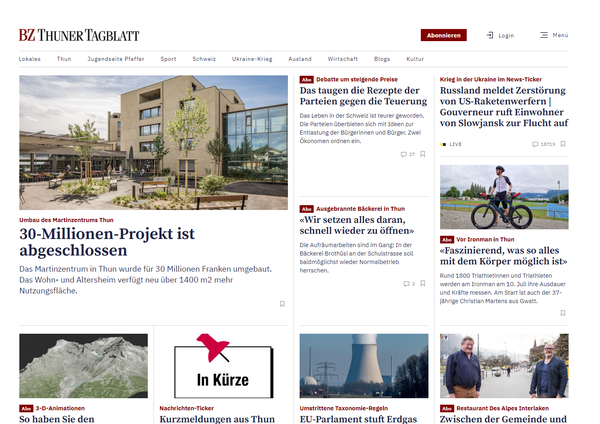The width and height of the screenshot is (600, 424).
Task: Open the Ukraine-Krieg navigation section
Action: 252,59
